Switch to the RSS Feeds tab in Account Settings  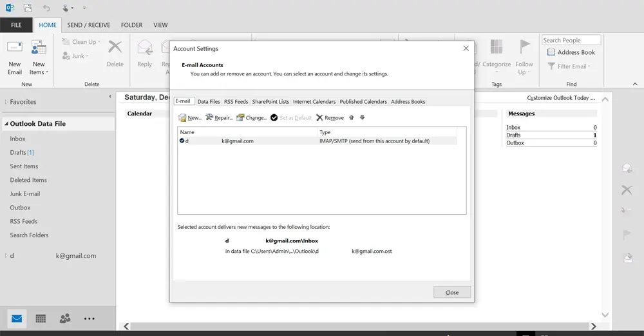tap(236, 102)
